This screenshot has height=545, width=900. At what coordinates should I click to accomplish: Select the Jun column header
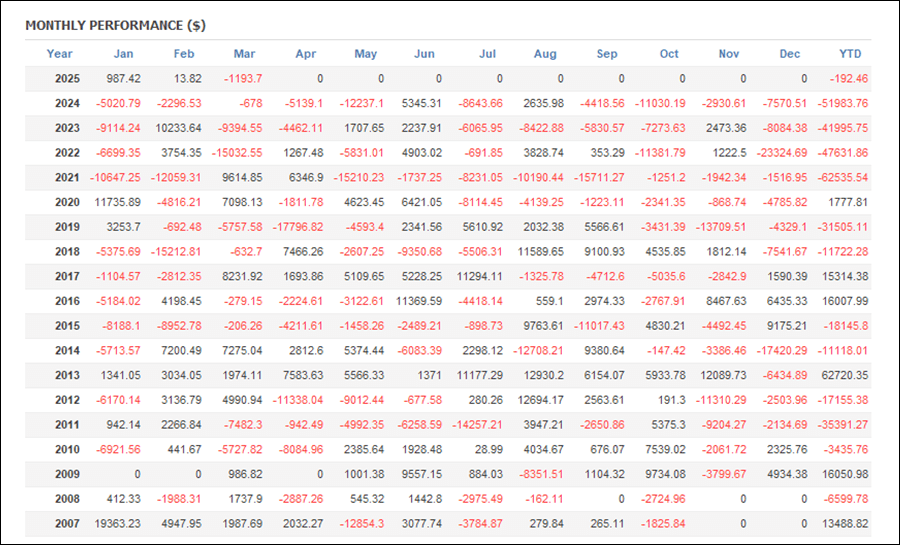[x=424, y=54]
